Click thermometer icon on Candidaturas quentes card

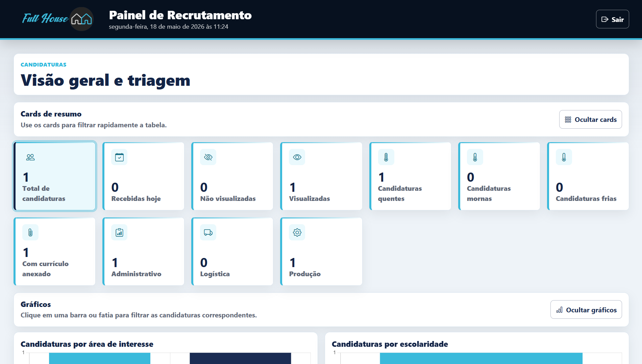click(x=386, y=157)
